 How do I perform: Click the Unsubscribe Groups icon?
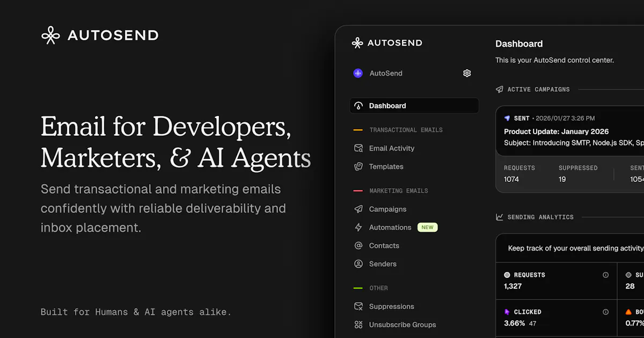358,325
